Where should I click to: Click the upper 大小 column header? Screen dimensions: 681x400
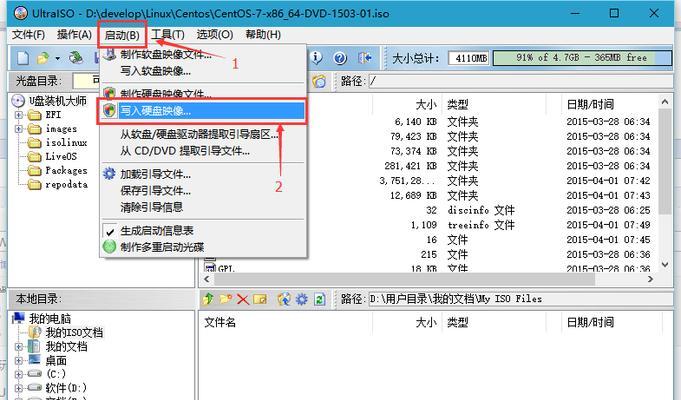tap(426, 105)
